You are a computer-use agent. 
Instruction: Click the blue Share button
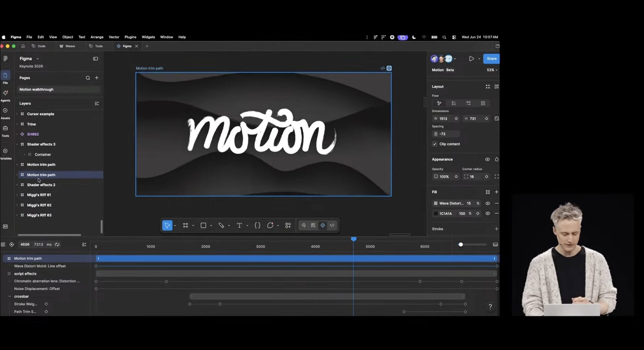[x=491, y=59]
